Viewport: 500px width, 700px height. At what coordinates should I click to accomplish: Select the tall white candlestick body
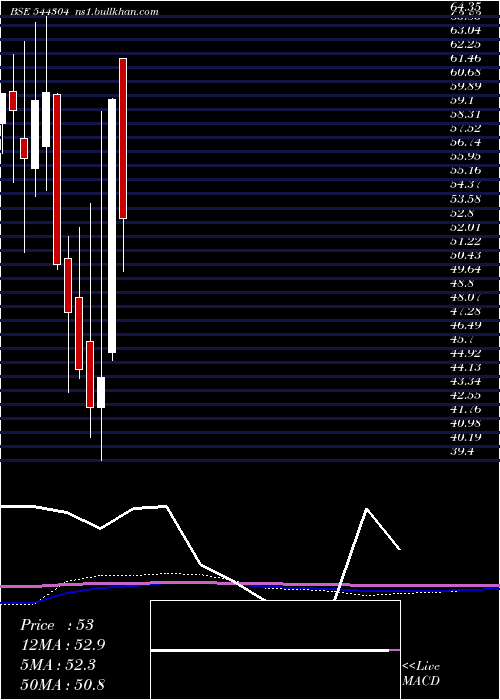tap(112, 226)
